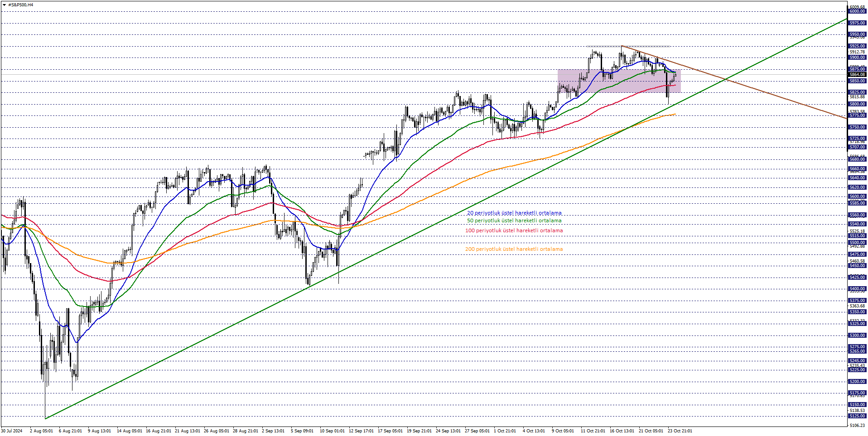Click the 6000.00 price level label
Image resolution: width=868 pixels, height=436 pixels.
click(x=857, y=11)
